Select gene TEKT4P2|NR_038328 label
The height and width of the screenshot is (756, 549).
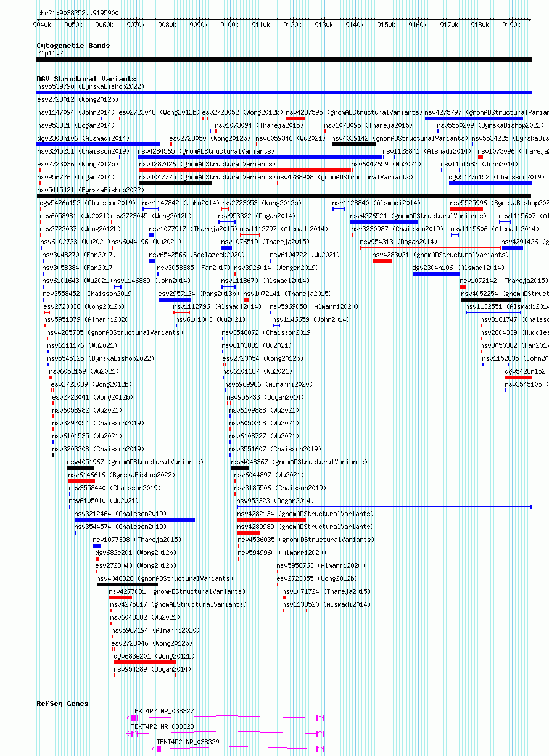tap(162, 726)
